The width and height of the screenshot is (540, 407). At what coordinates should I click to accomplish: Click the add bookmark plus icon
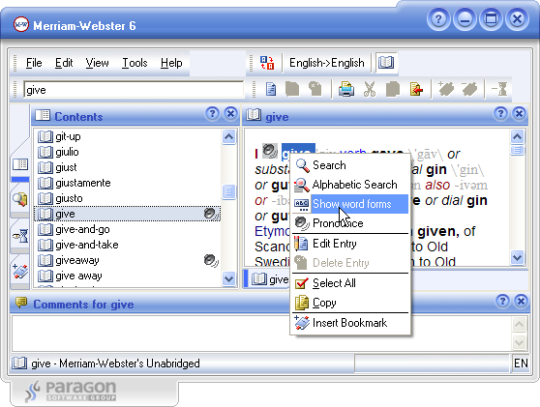446,90
